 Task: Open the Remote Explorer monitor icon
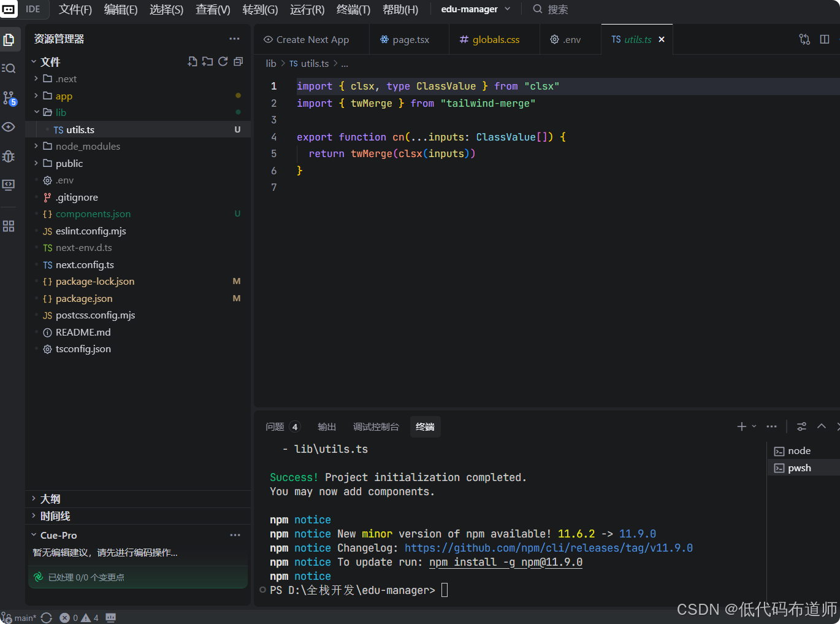[x=9, y=185]
